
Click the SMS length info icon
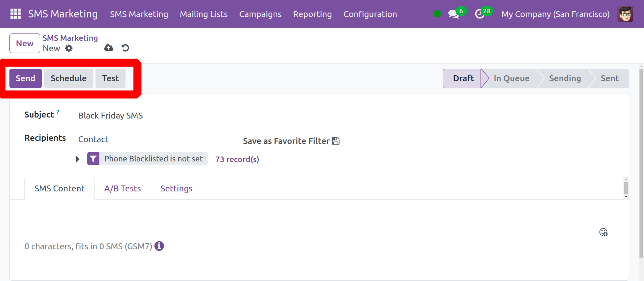(159, 246)
